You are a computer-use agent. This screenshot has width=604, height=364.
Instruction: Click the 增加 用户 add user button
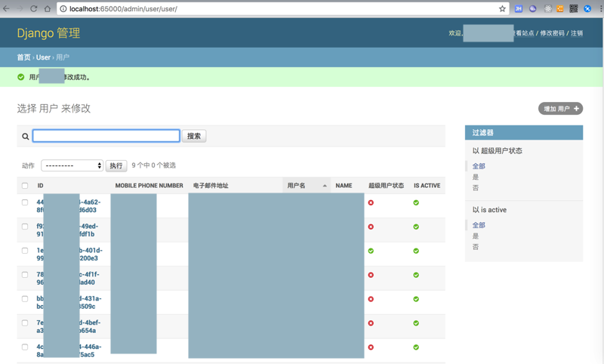tap(560, 109)
